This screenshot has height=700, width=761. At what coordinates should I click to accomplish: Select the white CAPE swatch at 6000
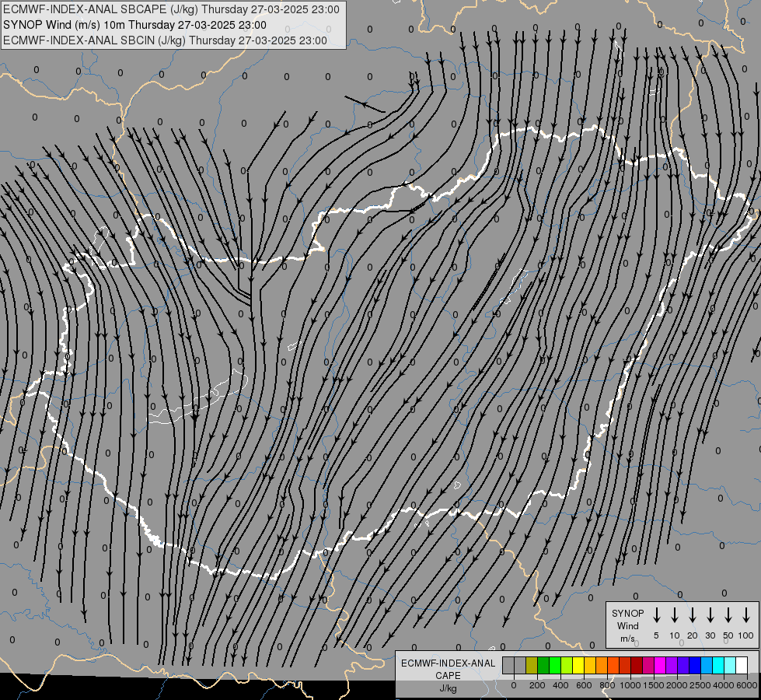(x=742, y=665)
